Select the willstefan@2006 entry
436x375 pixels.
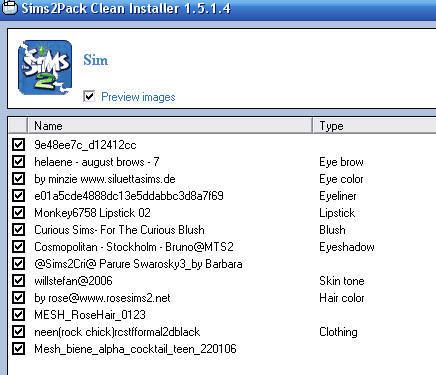(x=73, y=281)
